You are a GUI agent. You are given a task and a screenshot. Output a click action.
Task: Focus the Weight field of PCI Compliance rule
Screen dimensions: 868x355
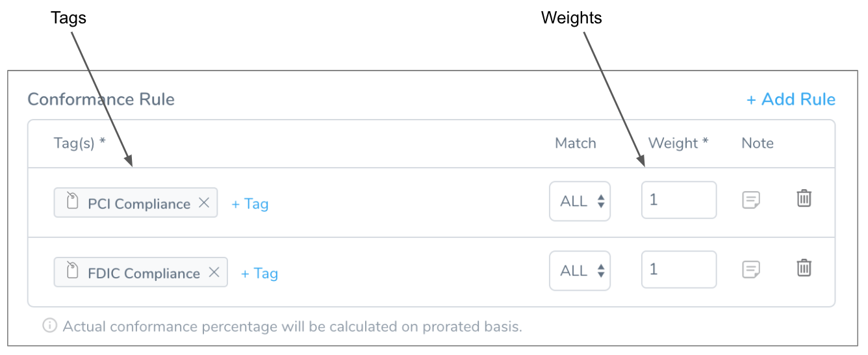[679, 200]
